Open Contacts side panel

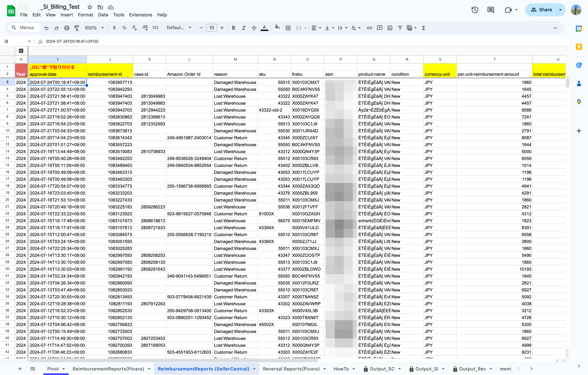[579, 84]
